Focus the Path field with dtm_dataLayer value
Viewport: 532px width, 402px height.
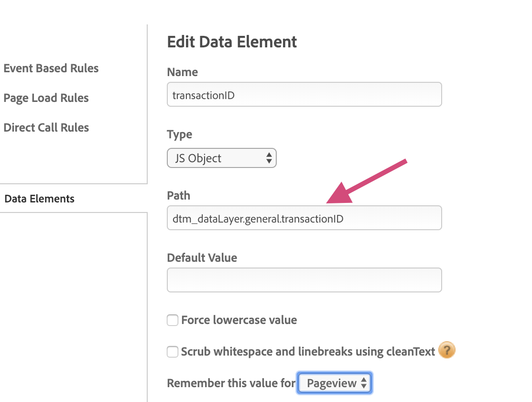click(x=304, y=218)
